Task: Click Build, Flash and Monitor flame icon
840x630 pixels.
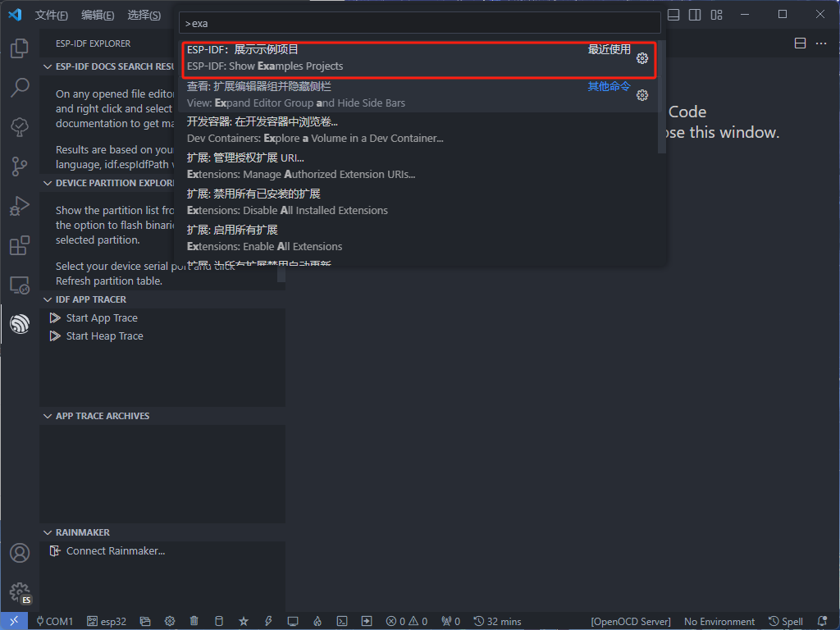Action: (317, 622)
